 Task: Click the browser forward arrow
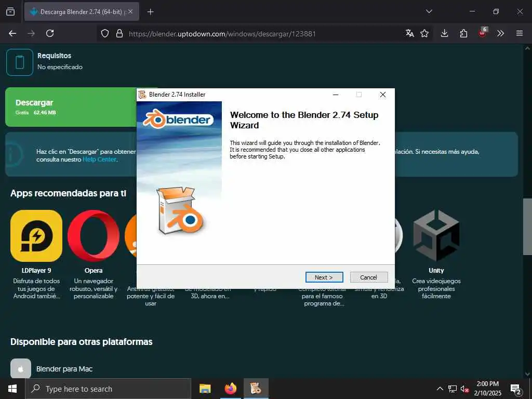pyautogui.click(x=31, y=33)
